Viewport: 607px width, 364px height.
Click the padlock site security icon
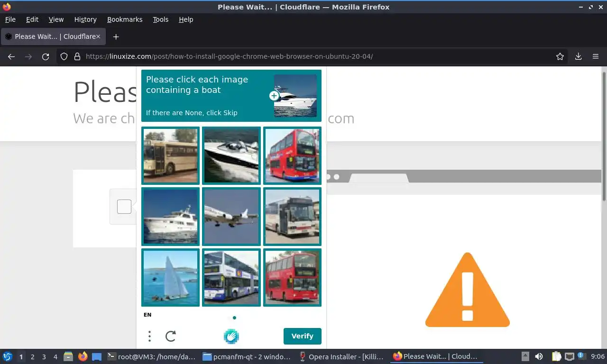[x=77, y=56]
